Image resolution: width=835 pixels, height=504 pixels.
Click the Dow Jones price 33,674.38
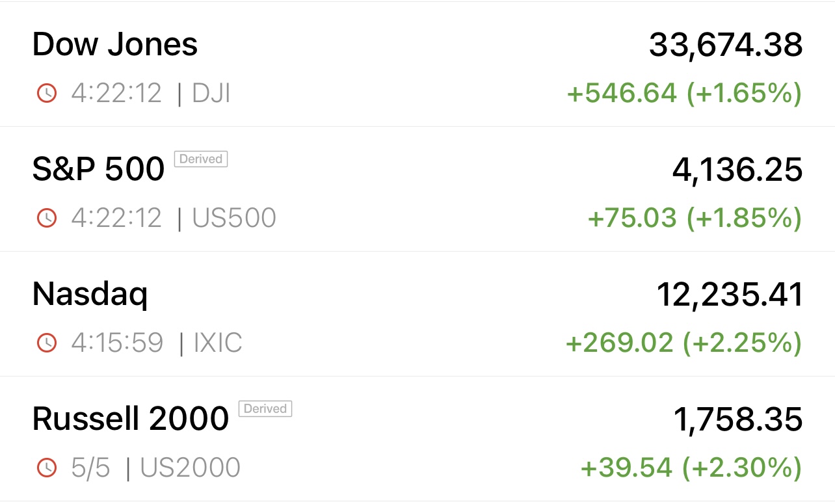(725, 45)
